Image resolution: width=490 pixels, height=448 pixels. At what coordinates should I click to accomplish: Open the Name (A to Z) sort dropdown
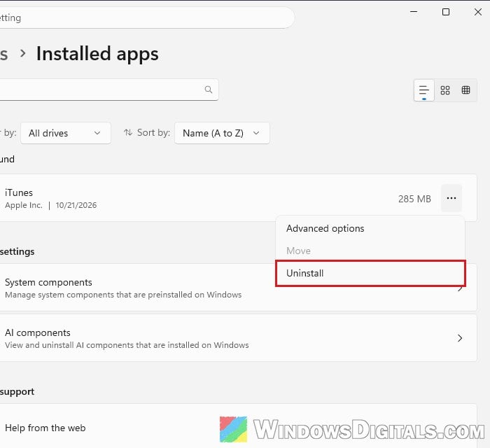pyautogui.click(x=222, y=133)
